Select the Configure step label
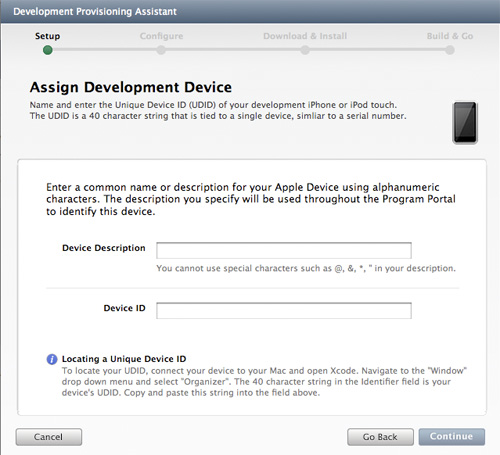 [x=161, y=36]
